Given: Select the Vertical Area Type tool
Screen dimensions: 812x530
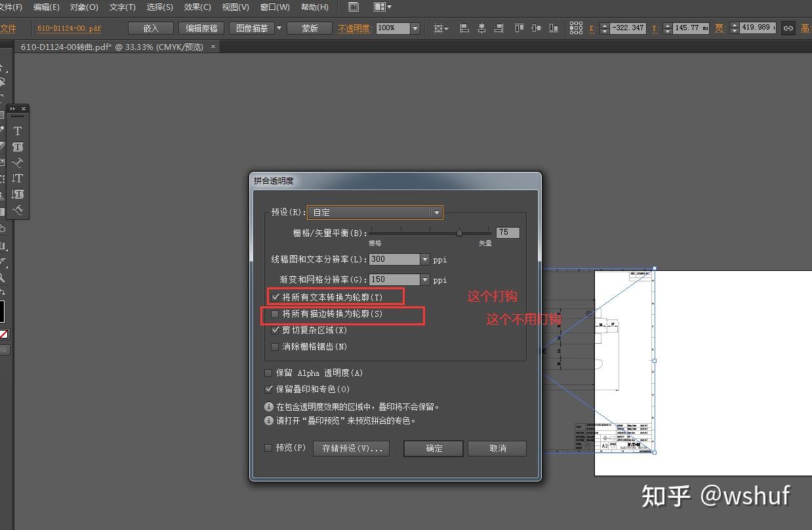Looking at the screenshot, I should pos(18,194).
